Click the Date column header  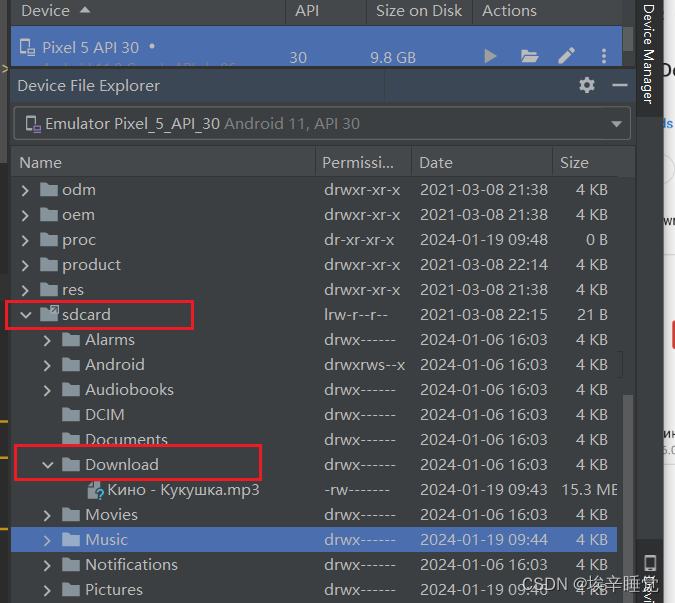pyautogui.click(x=482, y=163)
